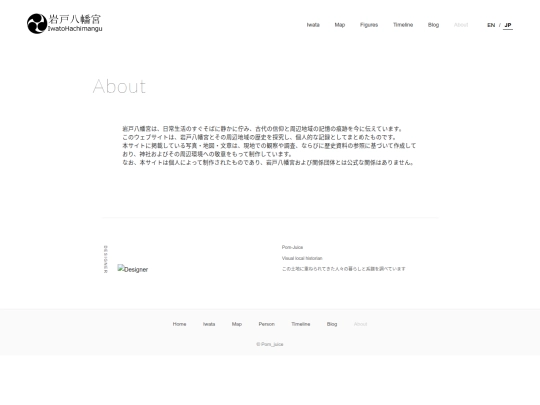This screenshot has width=540, height=405.
Task: Click the Pom-Juice designer name
Action: pyautogui.click(x=292, y=247)
